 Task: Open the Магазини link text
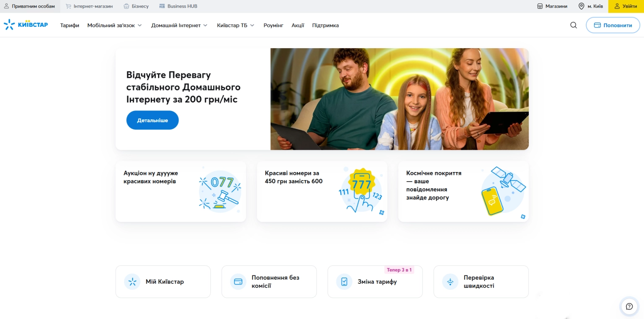pos(556,6)
